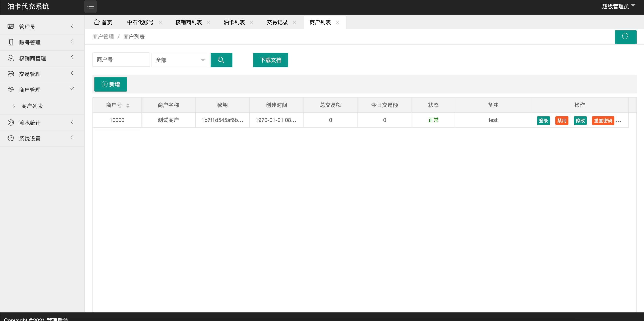Click the 登录 action icon for merchant

coord(543,120)
